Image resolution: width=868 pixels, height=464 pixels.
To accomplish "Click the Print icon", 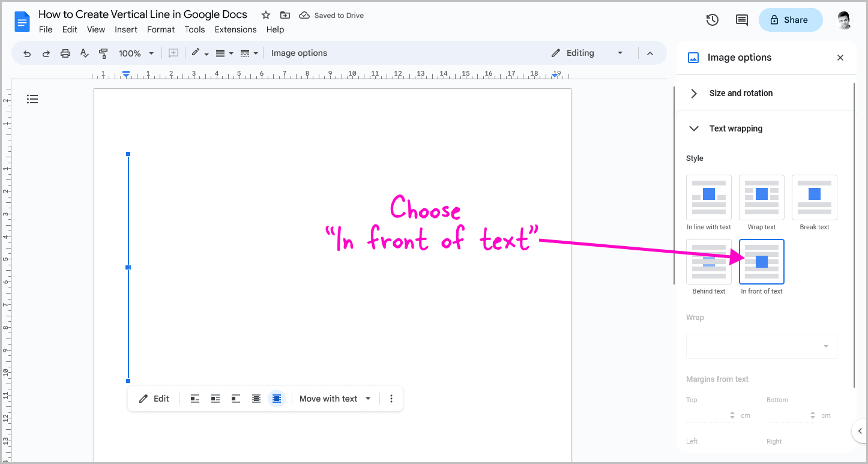I will coord(65,53).
